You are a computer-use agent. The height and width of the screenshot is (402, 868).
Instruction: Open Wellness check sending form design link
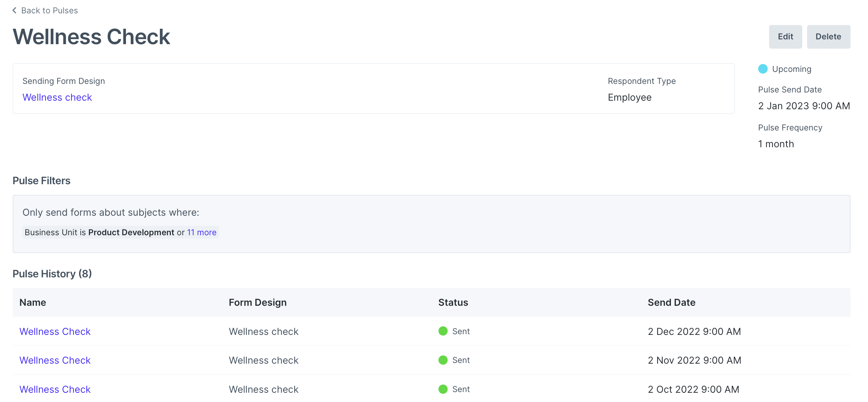[x=57, y=97]
